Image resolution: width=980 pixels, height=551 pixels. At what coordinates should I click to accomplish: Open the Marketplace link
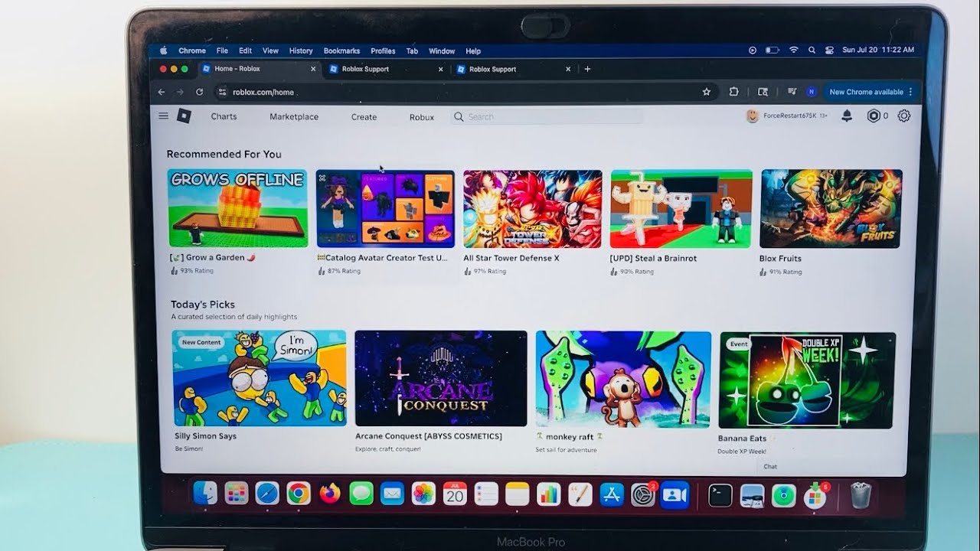294,116
